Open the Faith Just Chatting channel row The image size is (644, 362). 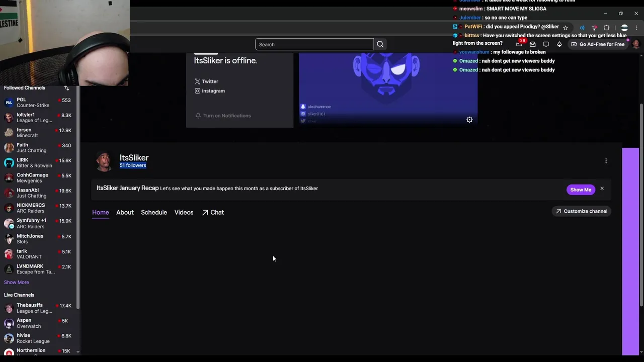[39, 148]
